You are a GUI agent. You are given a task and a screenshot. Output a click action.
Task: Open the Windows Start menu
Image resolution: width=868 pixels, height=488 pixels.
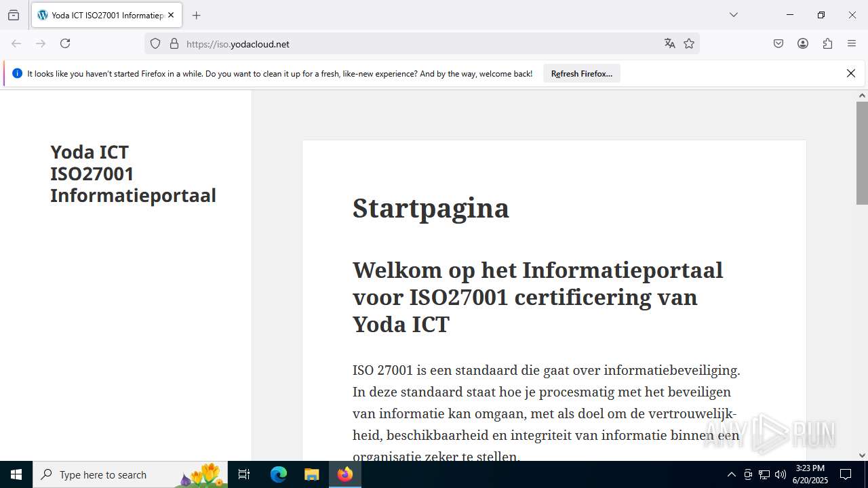click(x=16, y=474)
